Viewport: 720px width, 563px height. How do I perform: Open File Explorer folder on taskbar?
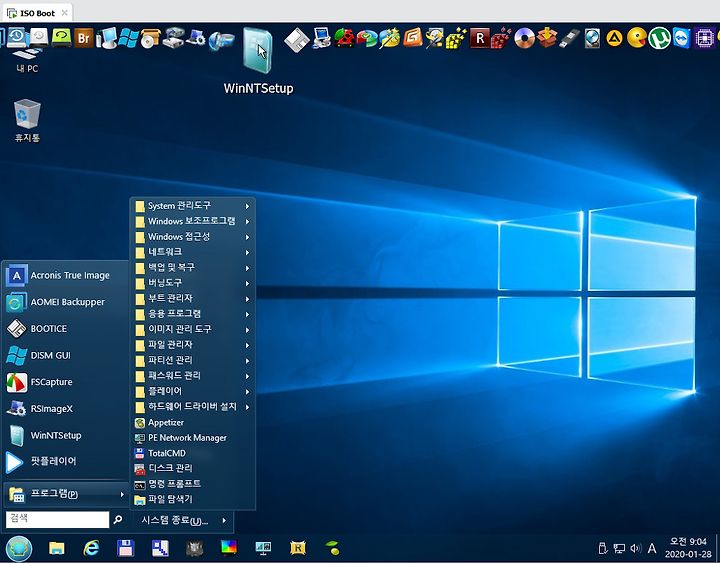pyautogui.click(x=56, y=548)
